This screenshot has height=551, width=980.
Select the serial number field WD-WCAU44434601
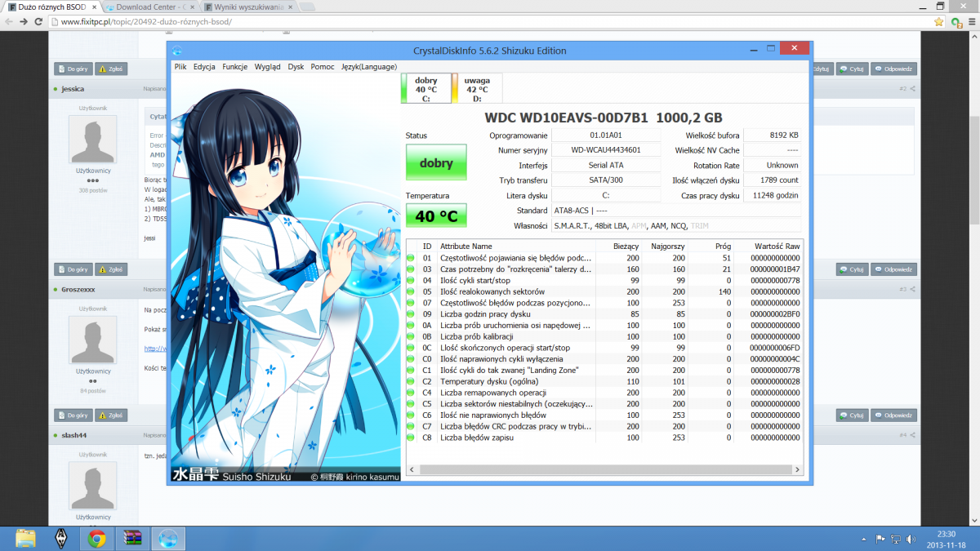(x=605, y=150)
